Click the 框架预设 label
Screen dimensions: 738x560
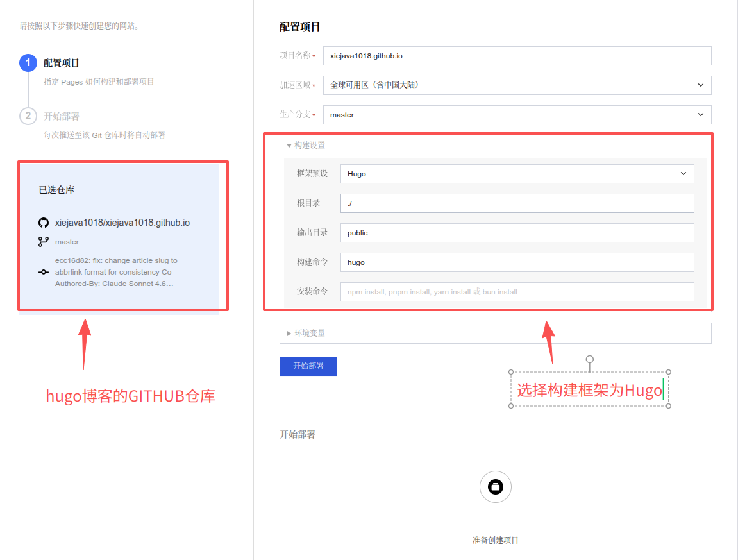point(312,174)
